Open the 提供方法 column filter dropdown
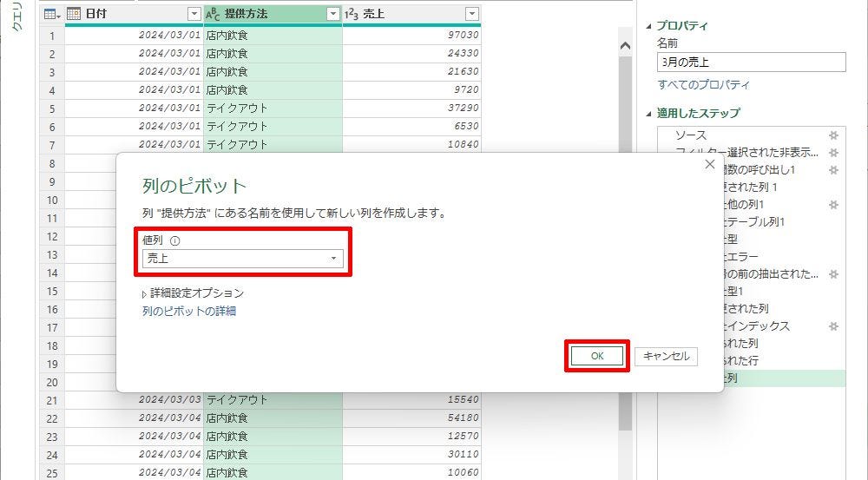This screenshot has width=868, height=480. click(332, 14)
